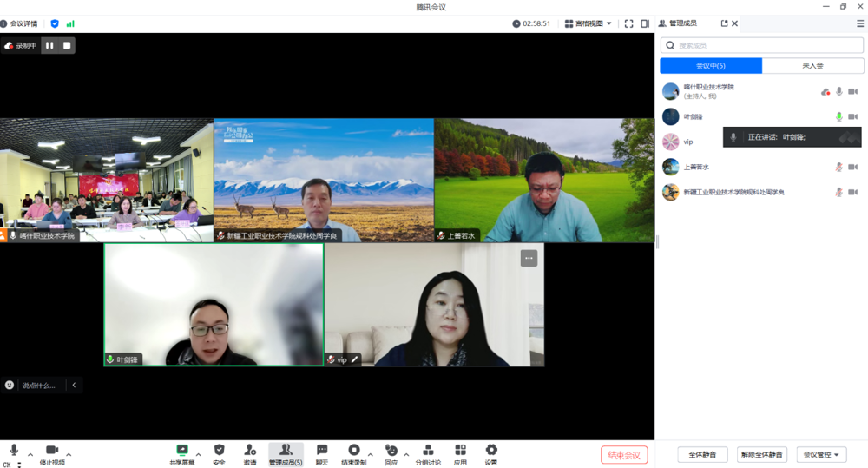The width and height of the screenshot is (868, 468).
Task: Open the 聊天 chat panel
Action: tap(322, 453)
